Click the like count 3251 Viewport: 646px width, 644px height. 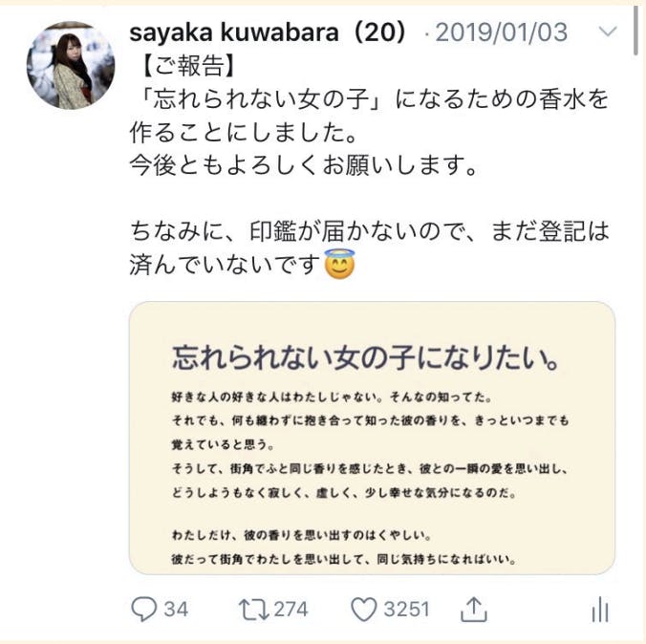(407, 610)
